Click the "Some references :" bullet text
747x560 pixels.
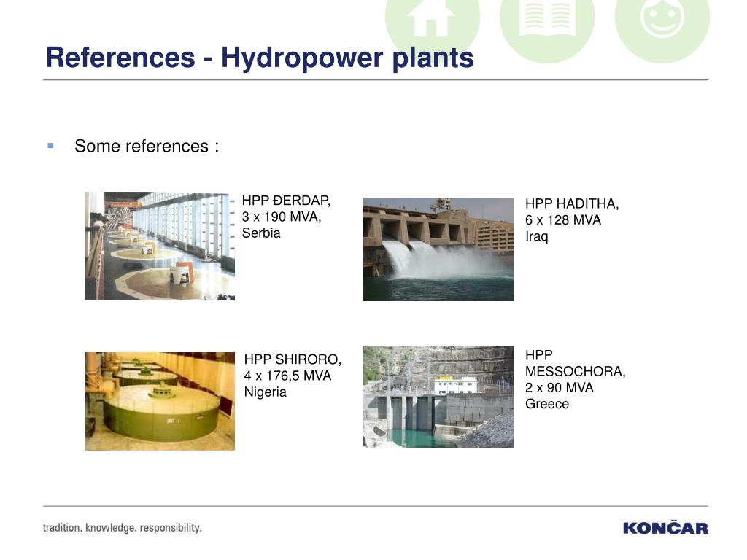(147, 146)
